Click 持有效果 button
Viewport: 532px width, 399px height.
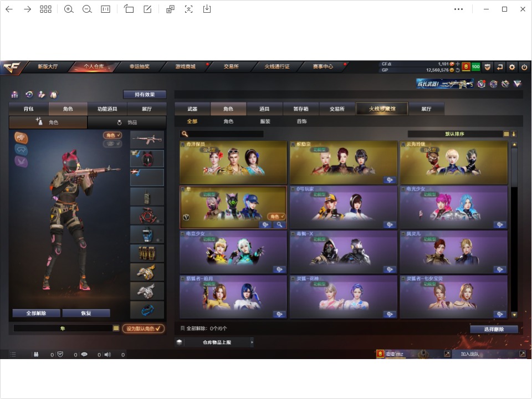pos(145,94)
